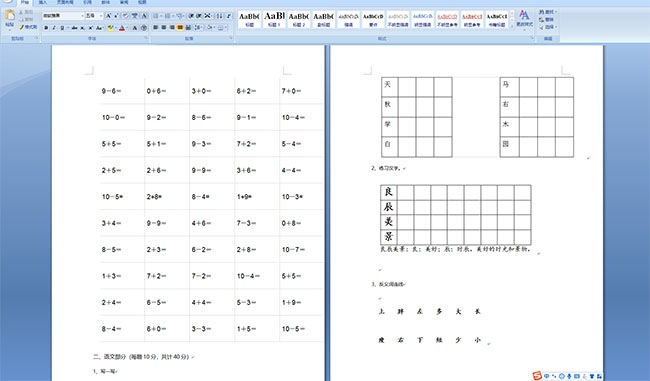Click the Increase Indent icon
650x381 pixels.
(x=199, y=16)
